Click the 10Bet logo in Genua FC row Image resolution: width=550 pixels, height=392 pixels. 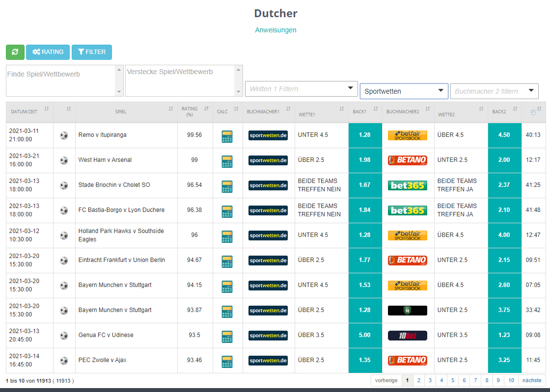coord(407,336)
